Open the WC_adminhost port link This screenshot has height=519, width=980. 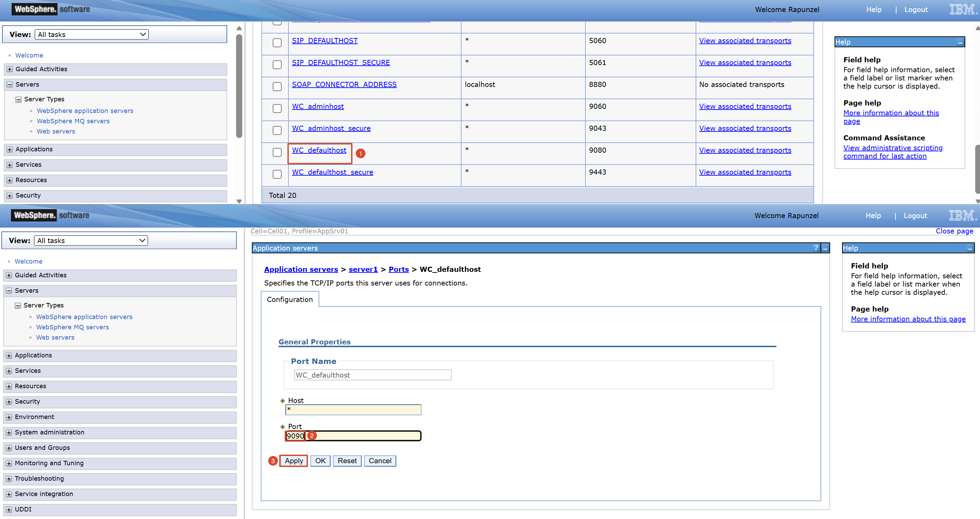pyautogui.click(x=318, y=106)
